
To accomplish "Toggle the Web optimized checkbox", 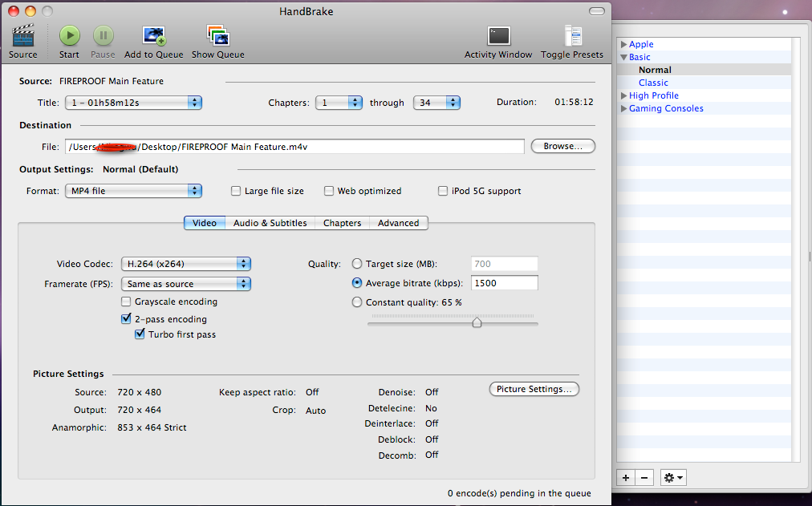I will coord(329,191).
